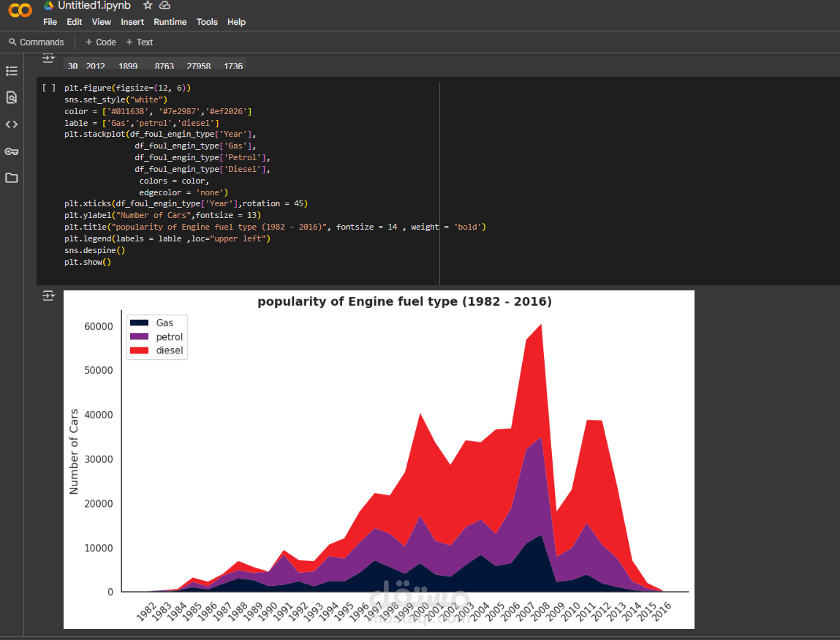Click the chart output options icon
This screenshot has width=840, height=640.
(48, 295)
